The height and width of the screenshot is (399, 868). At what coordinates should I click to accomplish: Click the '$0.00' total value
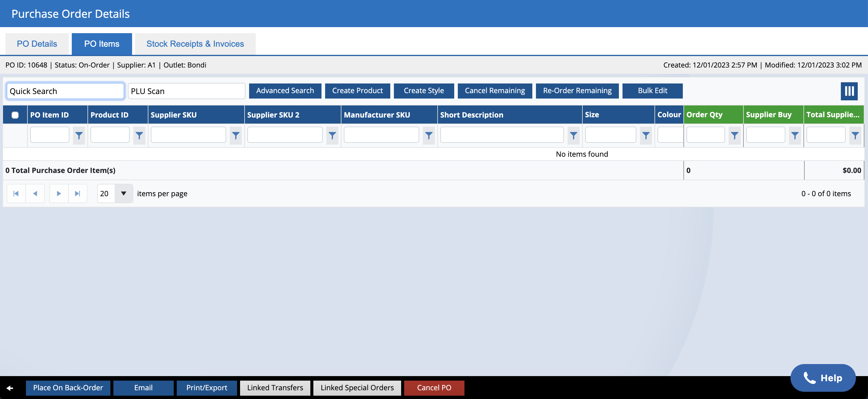(x=851, y=170)
